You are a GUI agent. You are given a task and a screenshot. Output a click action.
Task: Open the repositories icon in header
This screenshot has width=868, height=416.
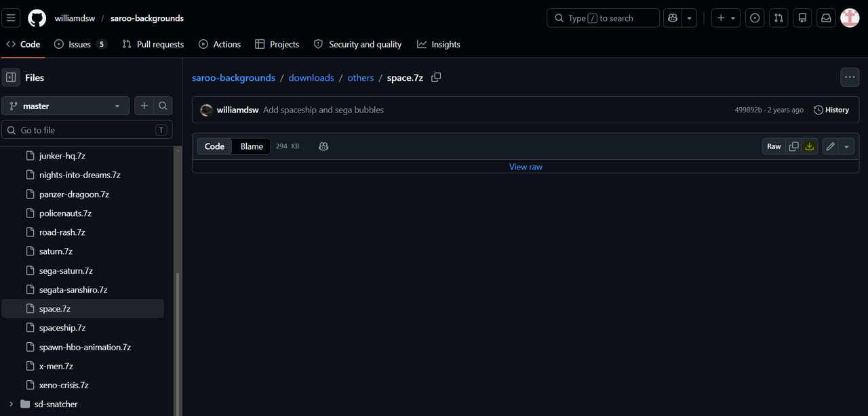(x=802, y=18)
